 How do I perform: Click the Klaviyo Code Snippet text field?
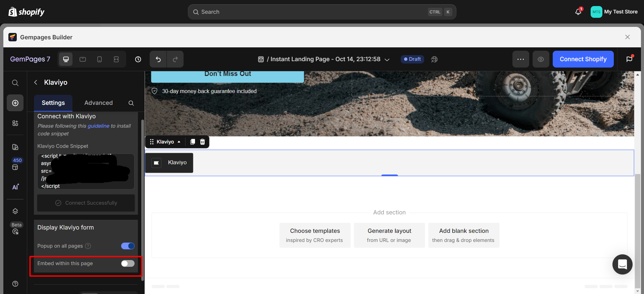pos(86,171)
